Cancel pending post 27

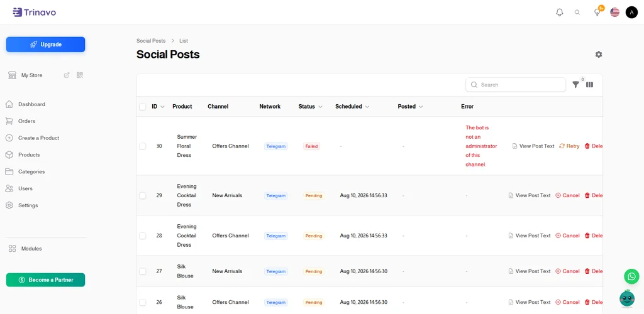click(567, 271)
